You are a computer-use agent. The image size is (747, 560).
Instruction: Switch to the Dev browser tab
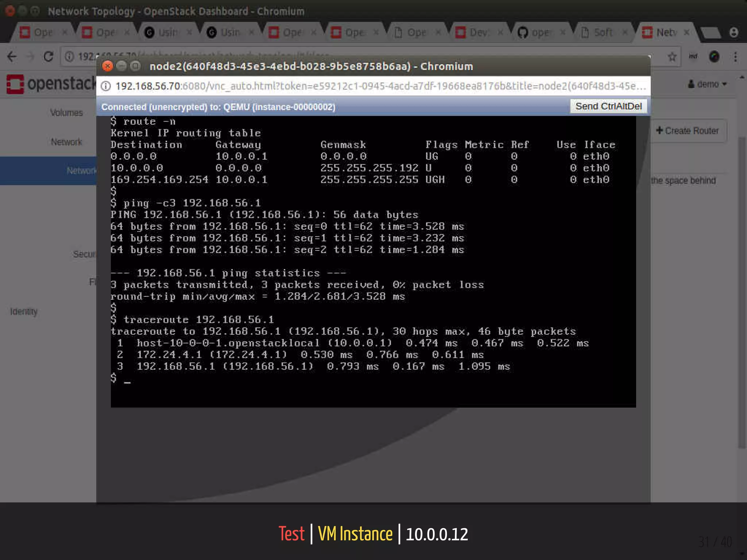coord(478,32)
